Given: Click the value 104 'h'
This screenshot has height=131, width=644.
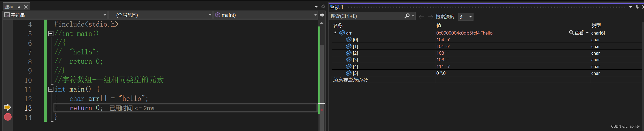Looking at the screenshot, I should (x=443, y=40).
